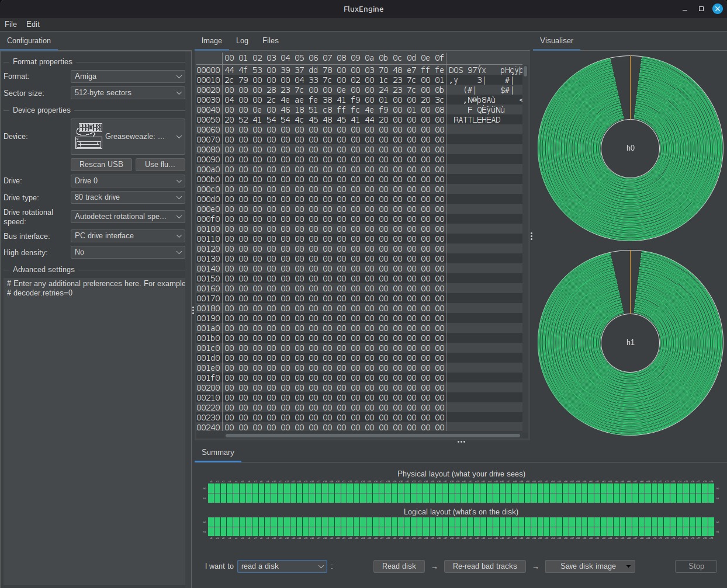Click hex offset row 00200
This screenshot has width=727, height=588.
point(208,388)
